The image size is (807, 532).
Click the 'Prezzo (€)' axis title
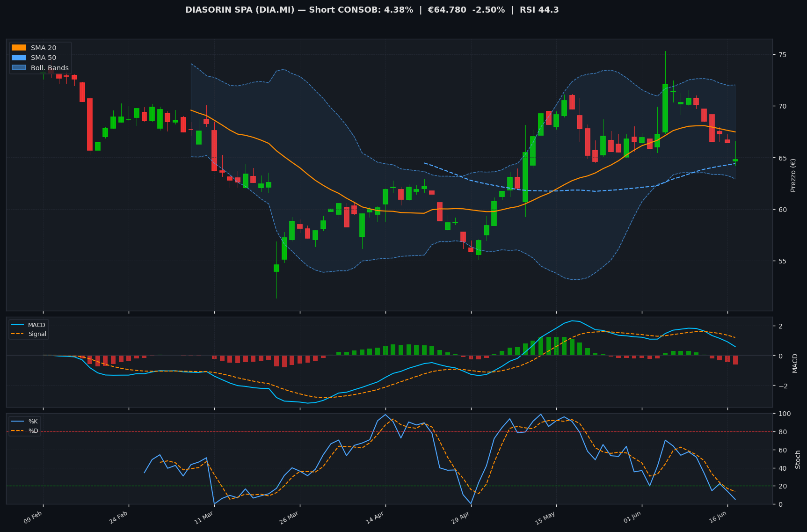tap(793, 175)
